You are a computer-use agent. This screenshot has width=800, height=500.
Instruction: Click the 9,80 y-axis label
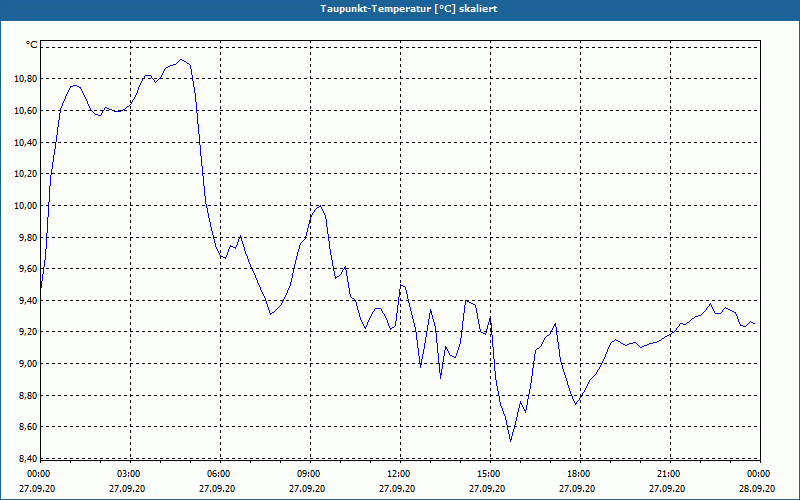pyautogui.click(x=27, y=237)
